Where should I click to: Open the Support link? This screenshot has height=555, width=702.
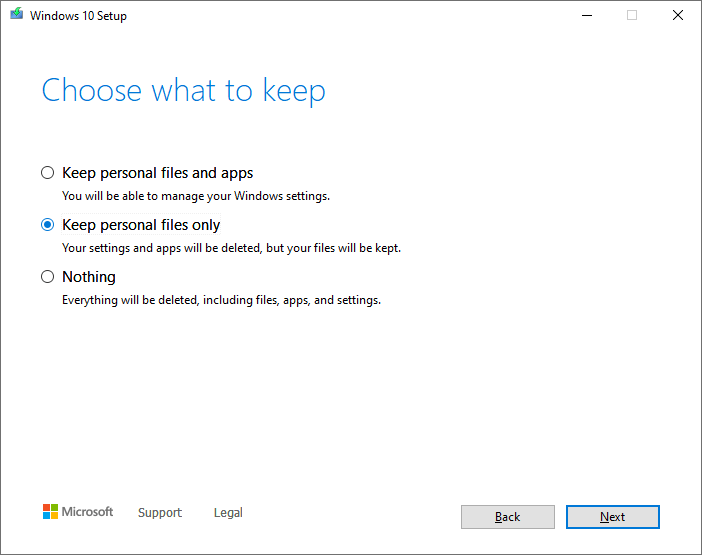[x=160, y=512]
